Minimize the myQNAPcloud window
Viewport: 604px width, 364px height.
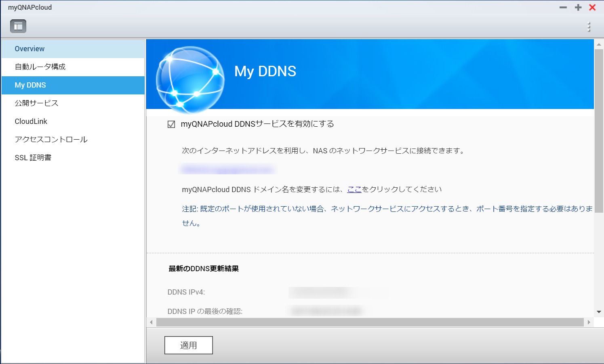[563, 7]
